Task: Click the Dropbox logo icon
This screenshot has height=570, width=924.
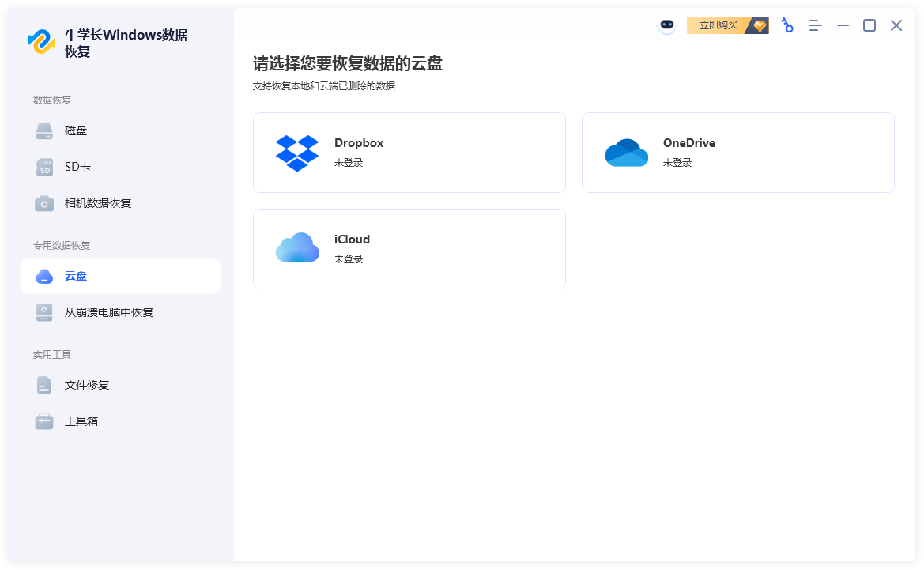Action: pos(297,153)
